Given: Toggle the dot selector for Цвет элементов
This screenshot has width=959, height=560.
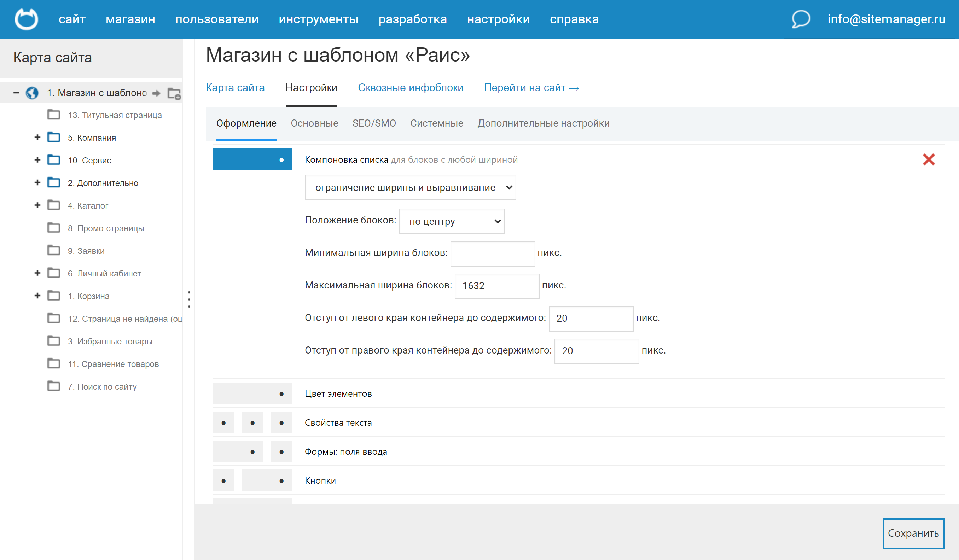Looking at the screenshot, I should tap(281, 394).
